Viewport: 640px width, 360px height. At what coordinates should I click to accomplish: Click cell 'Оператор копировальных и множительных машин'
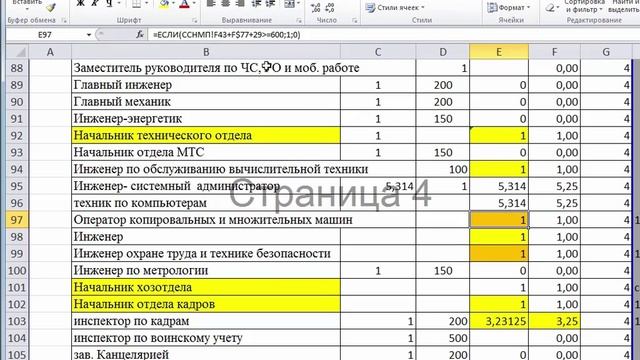pos(206,220)
